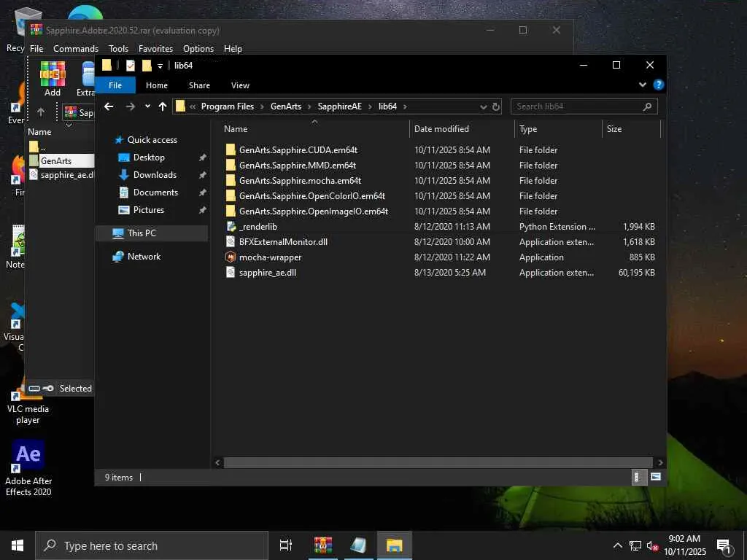Click Properties icon in quick access toolbar

[x=131, y=66]
